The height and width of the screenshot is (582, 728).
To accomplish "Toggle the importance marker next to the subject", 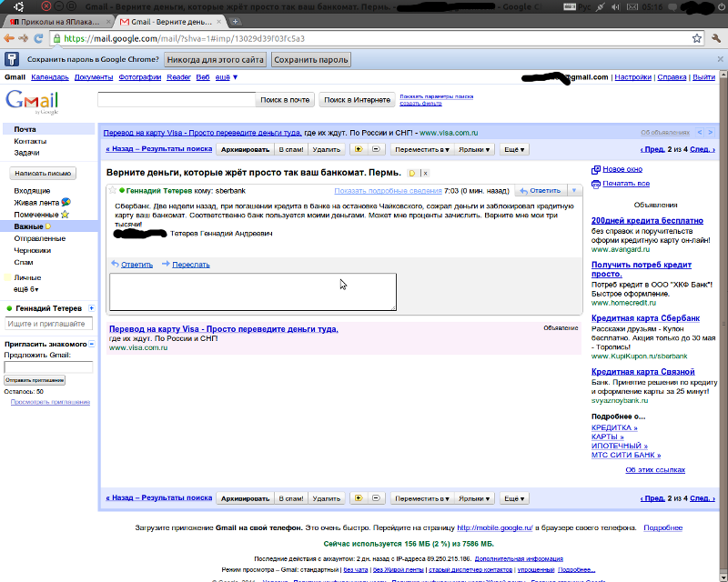I will tap(412, 173).
